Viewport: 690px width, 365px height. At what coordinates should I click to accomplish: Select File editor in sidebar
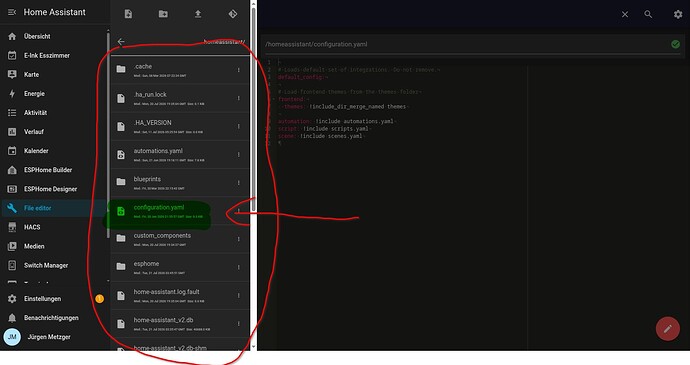54,208
